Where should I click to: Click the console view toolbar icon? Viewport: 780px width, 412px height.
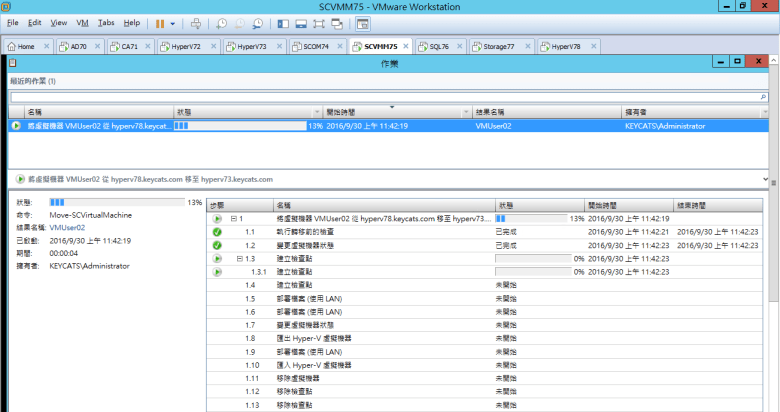(362, 22)
